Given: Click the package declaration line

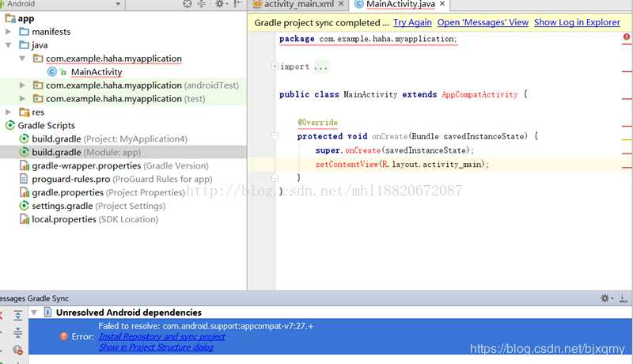Looking at the screenshot, I should pos(368,39).
